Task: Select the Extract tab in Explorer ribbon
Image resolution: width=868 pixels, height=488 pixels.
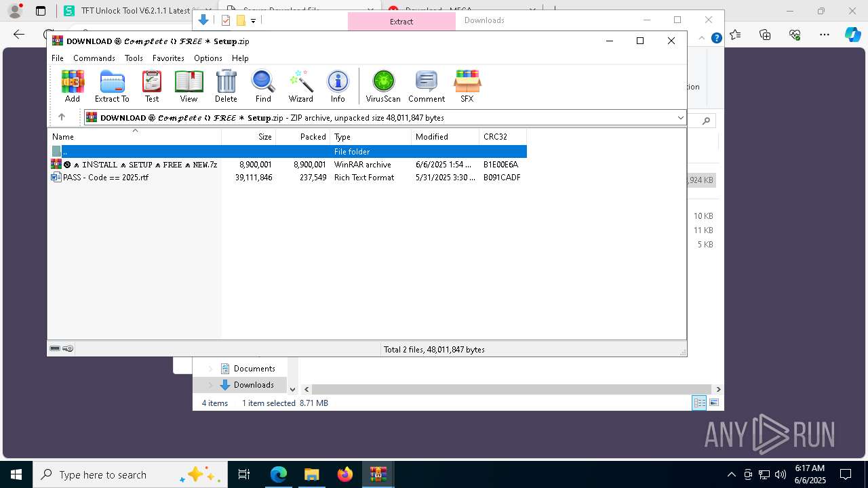Action: click(401, 21)
